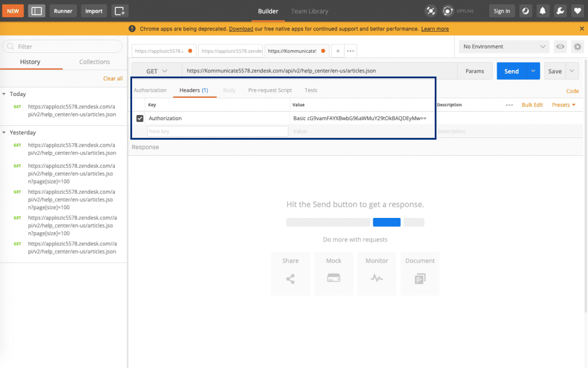Click the environment quick look eye icon
The height and width of the screenshot is (368, 588).
tap(560, 47)
